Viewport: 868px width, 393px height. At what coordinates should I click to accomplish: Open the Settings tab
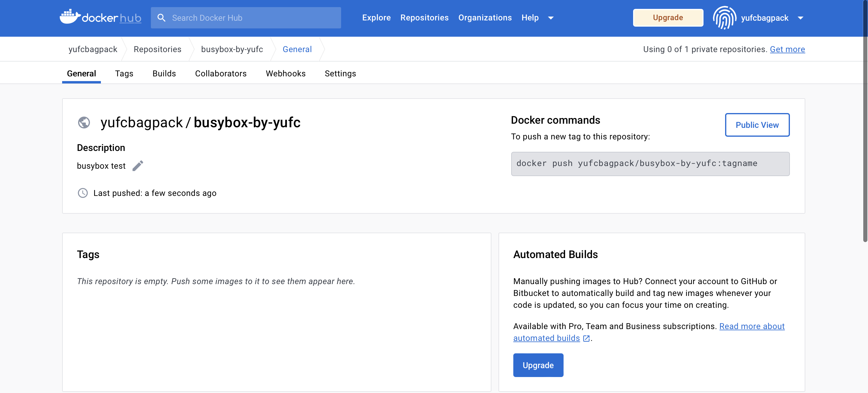(x=340, y=73)
